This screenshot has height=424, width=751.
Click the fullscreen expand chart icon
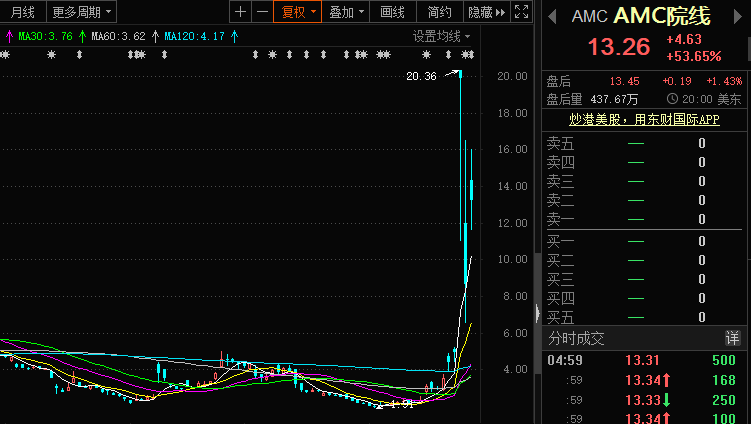[x=520, y=12]
